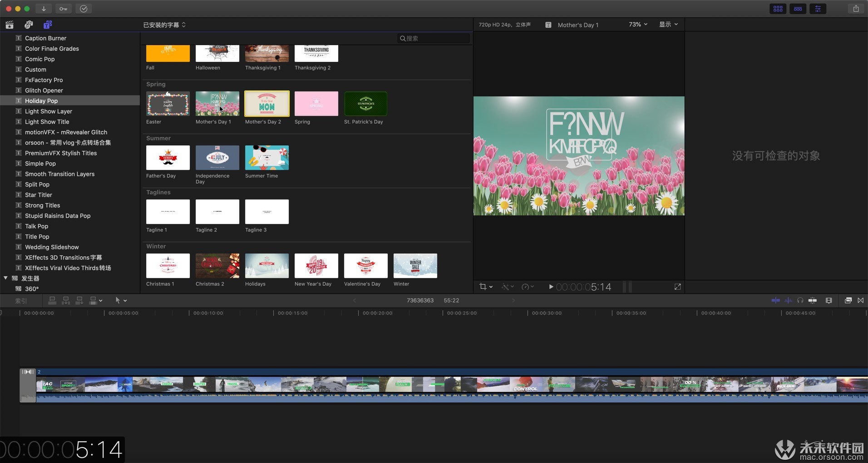Open the Overwrite edit options dropdown
The width and height of the screenshot is (868, 463).
(96, 300)
